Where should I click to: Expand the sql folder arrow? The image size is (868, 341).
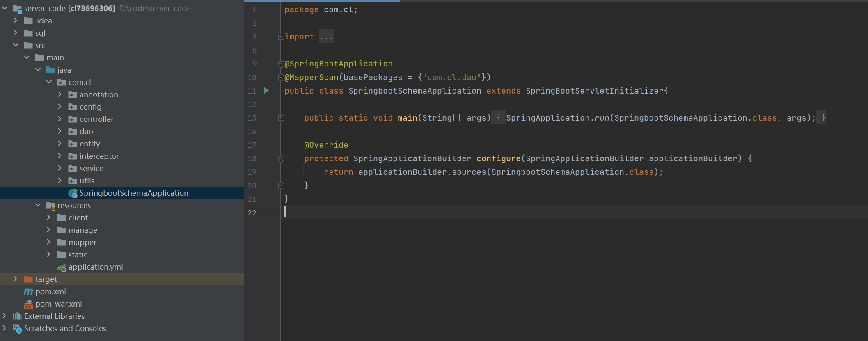point(15,32)
